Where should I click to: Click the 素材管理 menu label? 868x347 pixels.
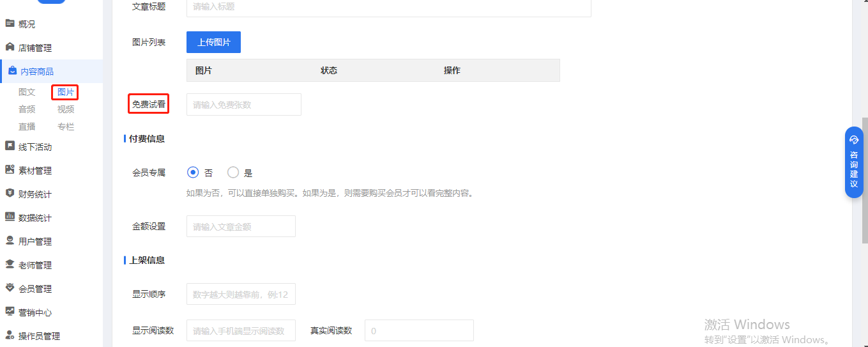pyautogui.click(x=35, y=171)
